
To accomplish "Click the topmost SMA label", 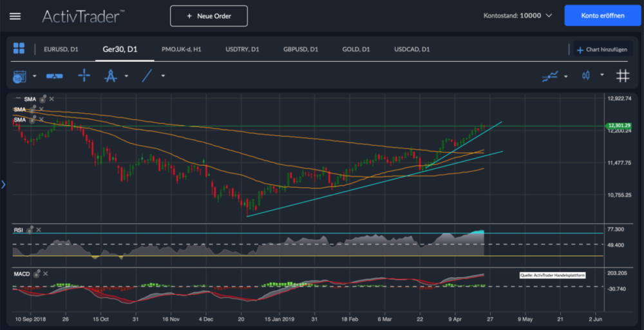I will tap(30, 99).
